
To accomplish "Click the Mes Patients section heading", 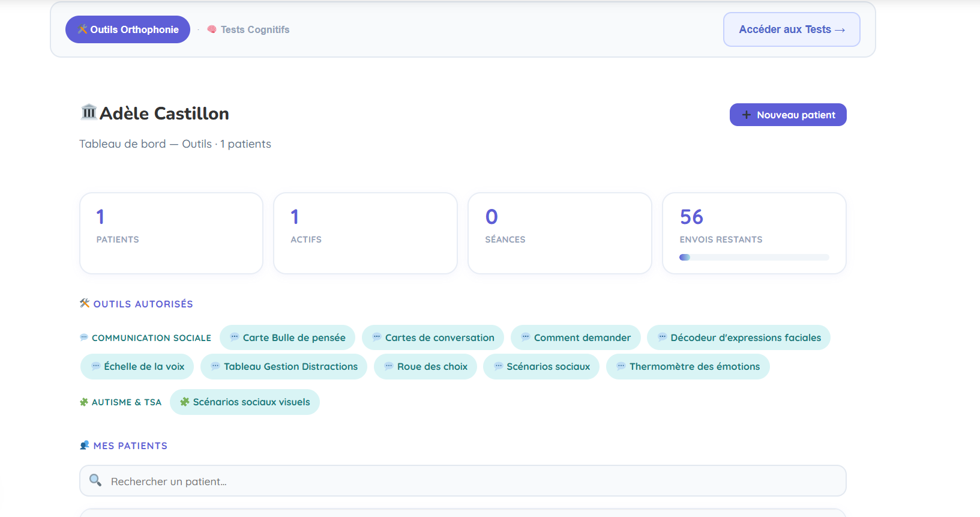I will point(130,446).
